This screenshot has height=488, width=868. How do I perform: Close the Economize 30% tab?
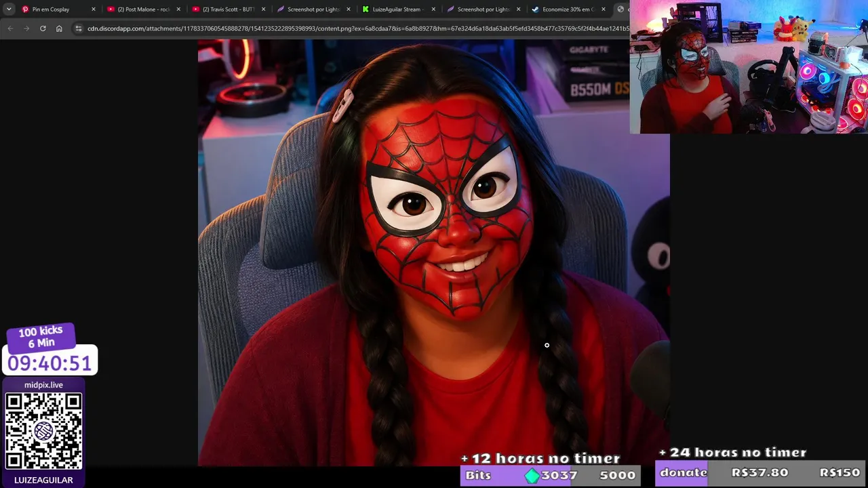coord(604,9)
